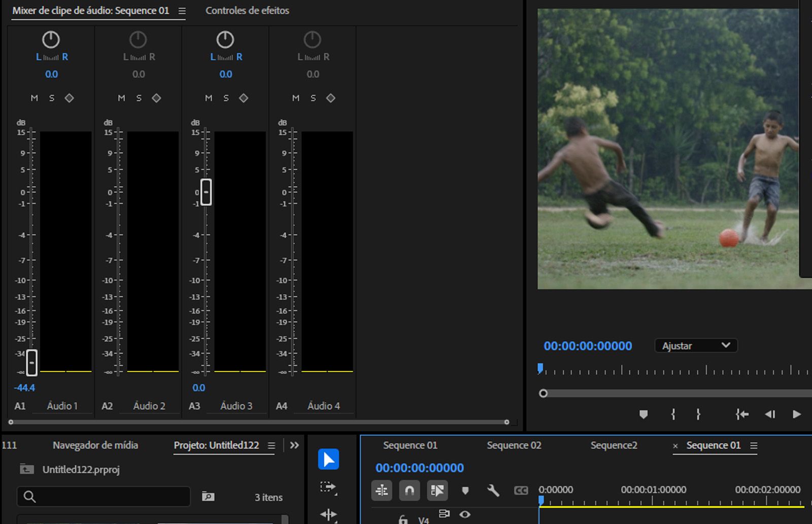Image resolution: width=812 pixels, height=524 pixels.
Task: Switch to the Sequence 02 timeline tab
Action: [x=514, y=445]
